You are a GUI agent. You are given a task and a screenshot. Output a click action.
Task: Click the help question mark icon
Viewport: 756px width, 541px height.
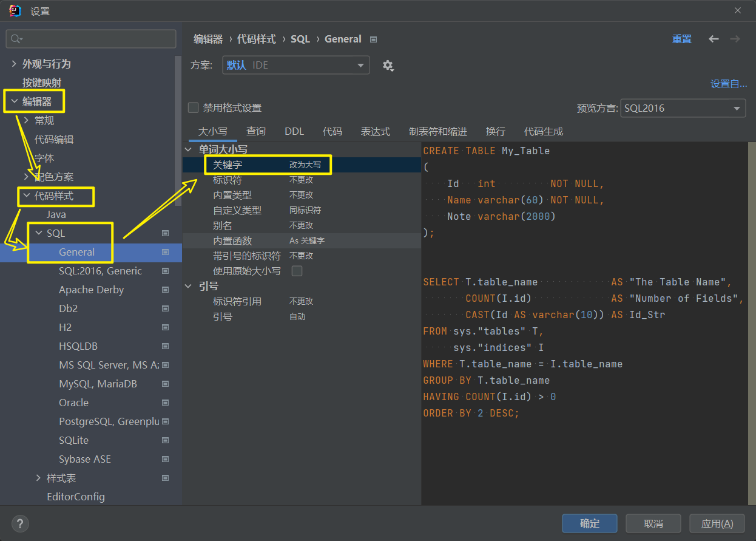click(20, 523)
